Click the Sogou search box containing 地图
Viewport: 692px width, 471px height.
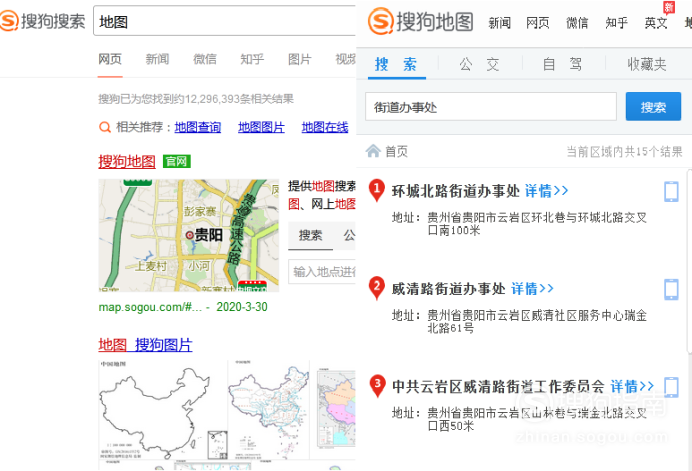coord(225,21)
